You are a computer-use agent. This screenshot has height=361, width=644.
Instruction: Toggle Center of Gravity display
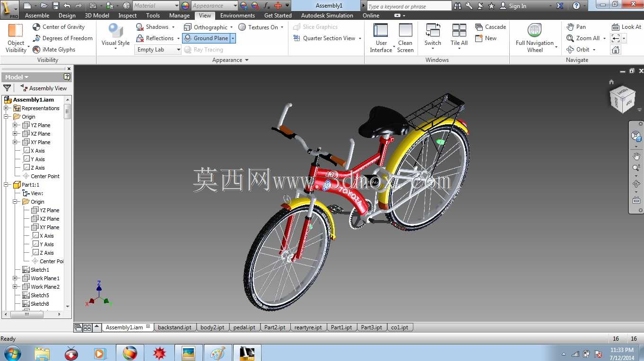(59, 27)
